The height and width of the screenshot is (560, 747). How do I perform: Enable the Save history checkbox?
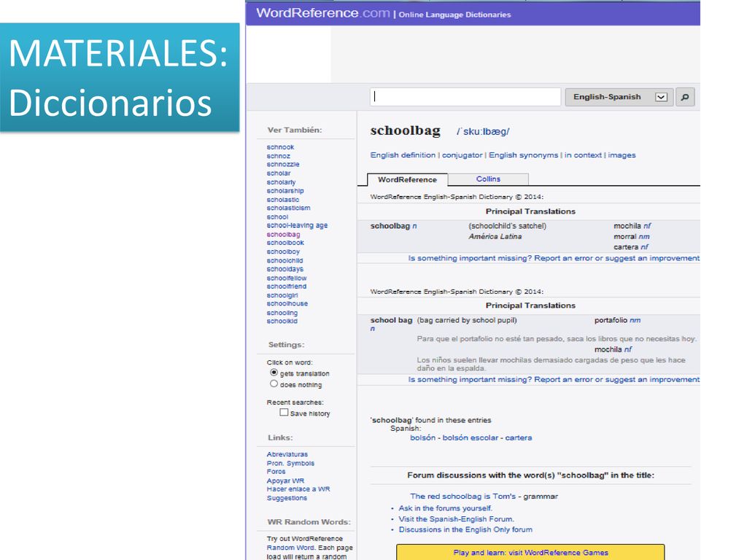(x=284, y=413)
